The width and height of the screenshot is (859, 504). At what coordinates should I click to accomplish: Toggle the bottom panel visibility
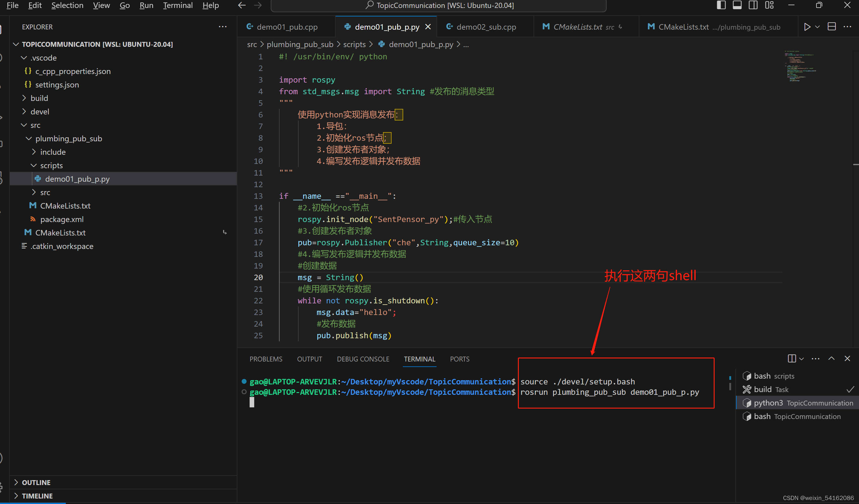[x=737, y=5]
